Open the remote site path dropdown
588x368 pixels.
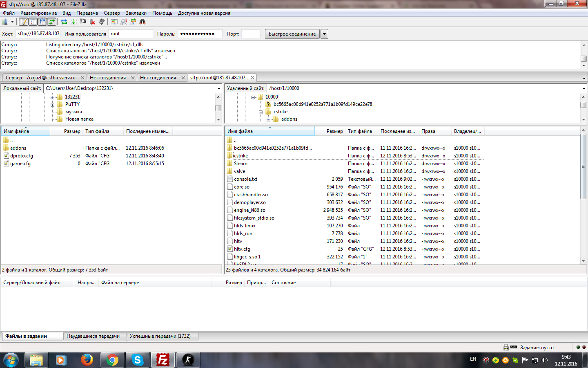(584, 88)
